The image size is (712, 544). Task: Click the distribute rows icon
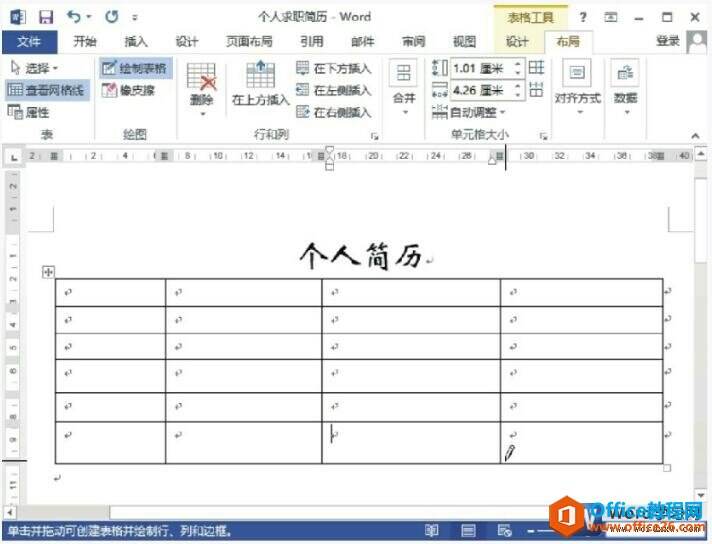click(x=536, y=68)
